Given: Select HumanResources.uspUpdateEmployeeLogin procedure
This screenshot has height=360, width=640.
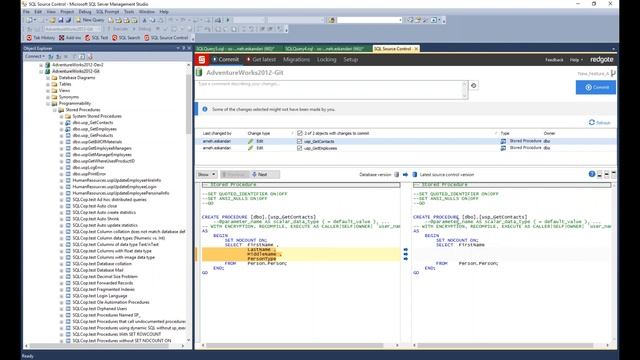Looking at the screenshot, I should pyautogui.click(x=114, y=187).
